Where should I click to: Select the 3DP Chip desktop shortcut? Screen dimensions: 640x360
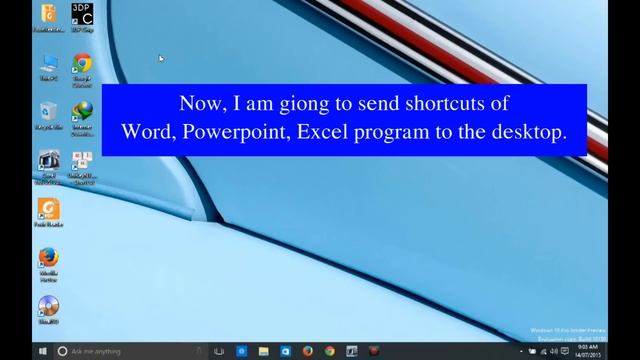click(82, 17)
